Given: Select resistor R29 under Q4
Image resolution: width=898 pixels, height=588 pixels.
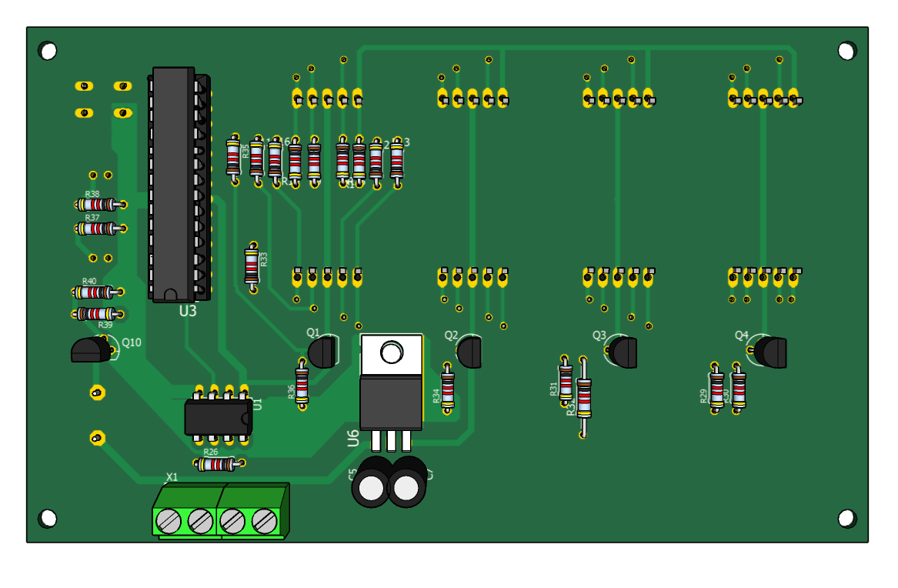Looking at the screenshot, I should 716,389.
